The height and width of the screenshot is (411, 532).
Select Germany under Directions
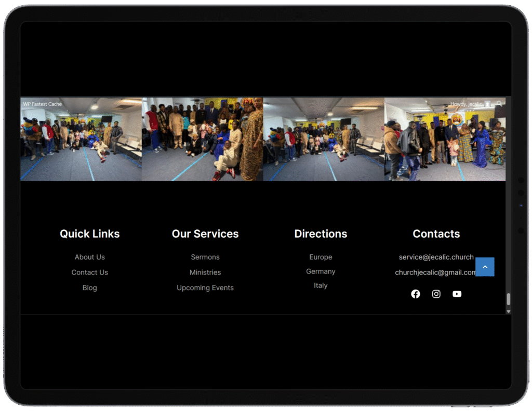(321, 271)
